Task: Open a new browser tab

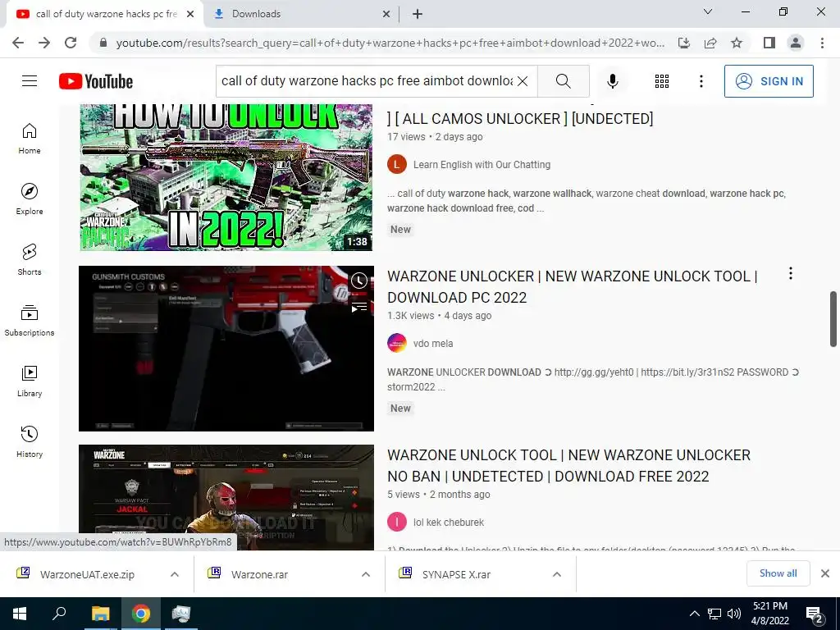Action: [418, 15]
